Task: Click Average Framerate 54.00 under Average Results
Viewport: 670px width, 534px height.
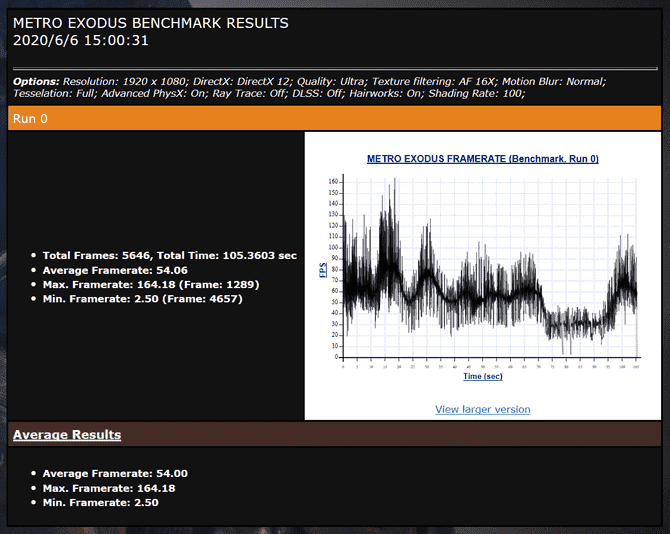Action: pyautogui.click(x=114, y=474)
